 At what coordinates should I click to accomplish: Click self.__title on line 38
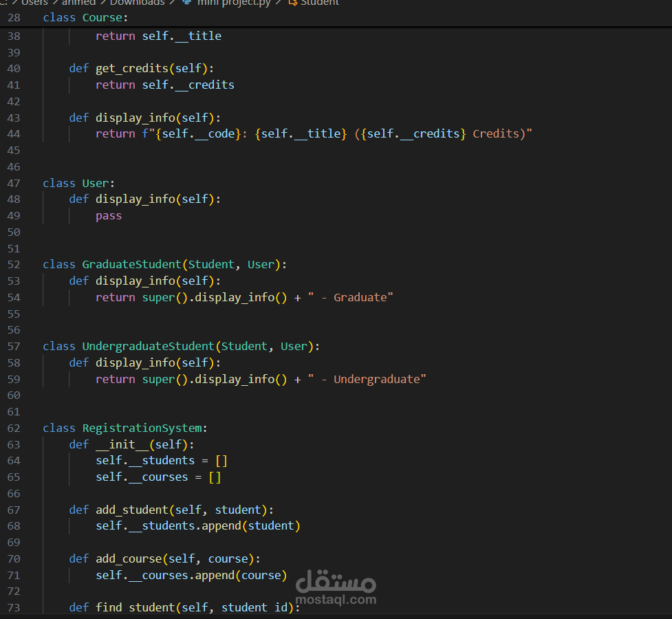pos(182,36)
